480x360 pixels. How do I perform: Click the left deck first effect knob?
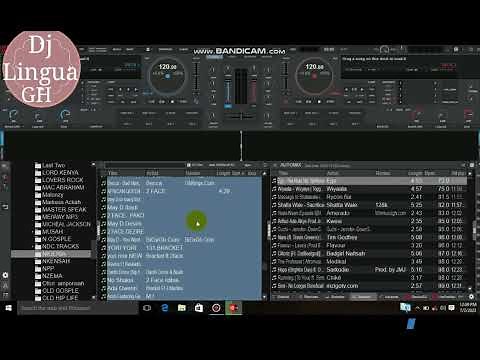click(x=13, y=116)
